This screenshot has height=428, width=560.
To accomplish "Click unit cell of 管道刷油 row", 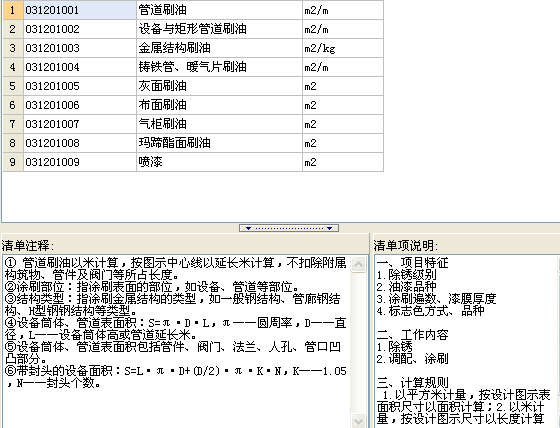I will tap(343, 10).
